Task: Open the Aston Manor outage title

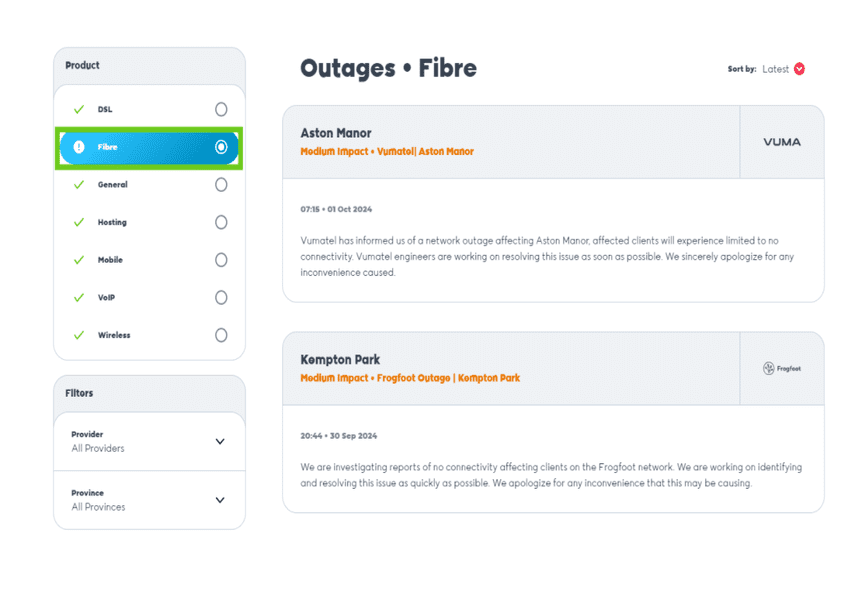Action: coord(335,133)
